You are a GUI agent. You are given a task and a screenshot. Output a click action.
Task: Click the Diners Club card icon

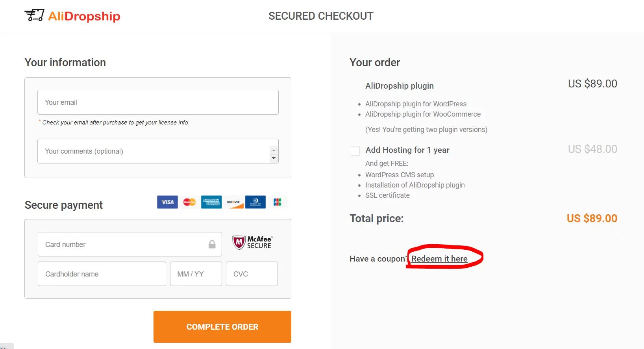point(255,202)
